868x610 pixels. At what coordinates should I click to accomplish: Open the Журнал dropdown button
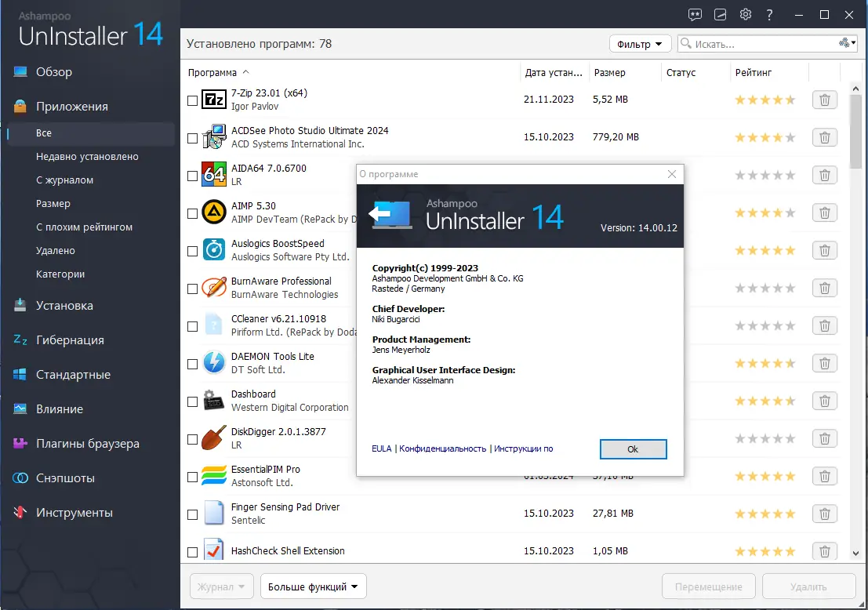[221, 586]
